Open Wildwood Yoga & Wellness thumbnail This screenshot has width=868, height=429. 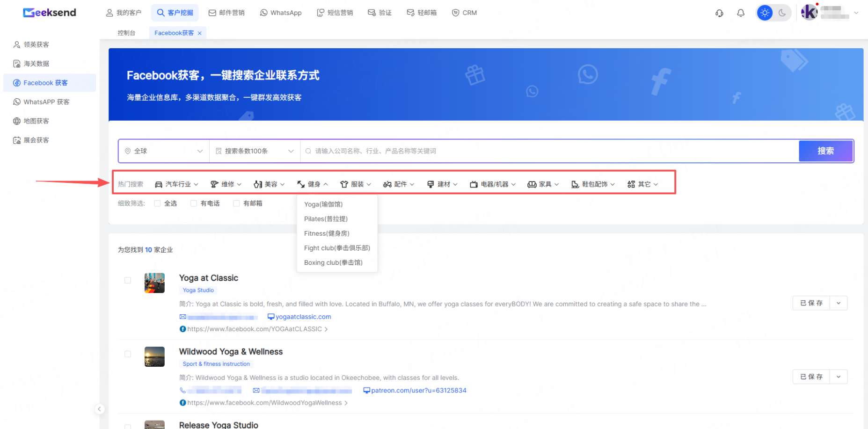click(154, 356)
